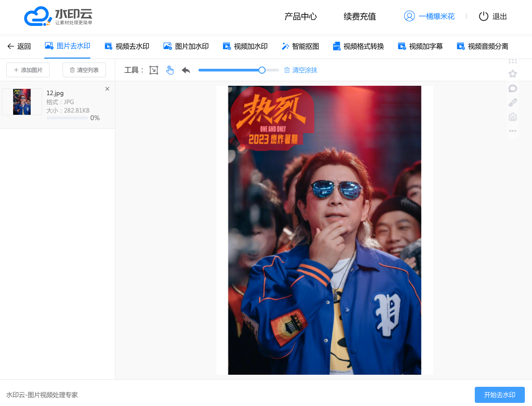Viewport: 532px width, 406px height.
Task: Switch to the 图片去水印 tab
Action: [x=73, y=46]
